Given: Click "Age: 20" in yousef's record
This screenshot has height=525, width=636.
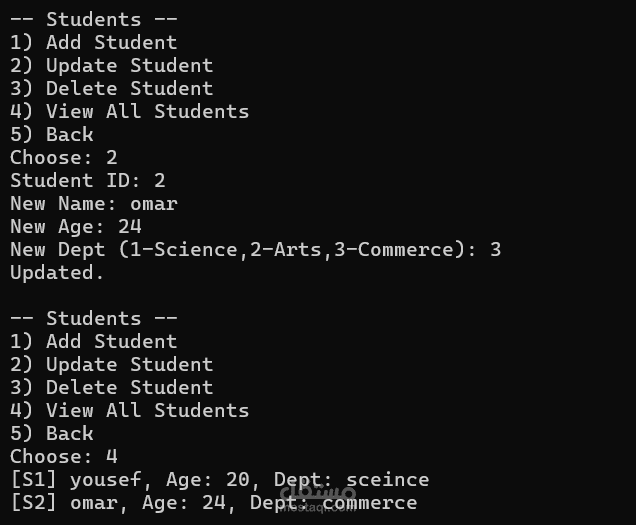Looking at the screenshot, I should (x=201, y=479).
